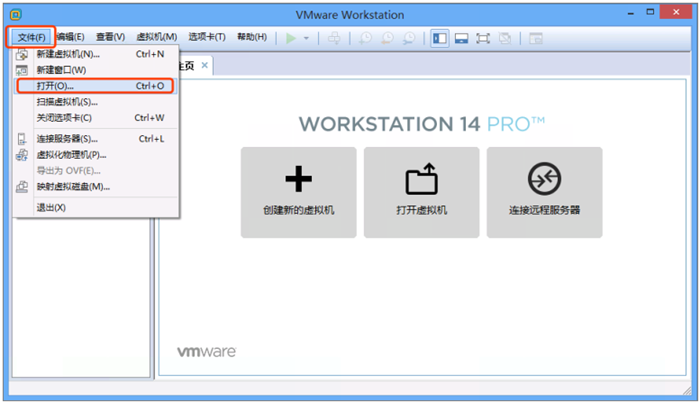
Task: Click the show library sidebar view icon
Action: [439, 38]
